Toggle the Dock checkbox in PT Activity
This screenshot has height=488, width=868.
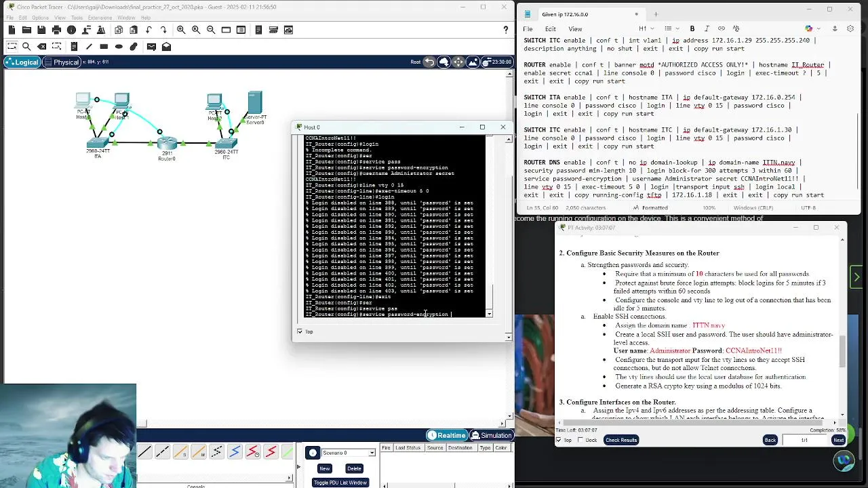click(580, 440)
